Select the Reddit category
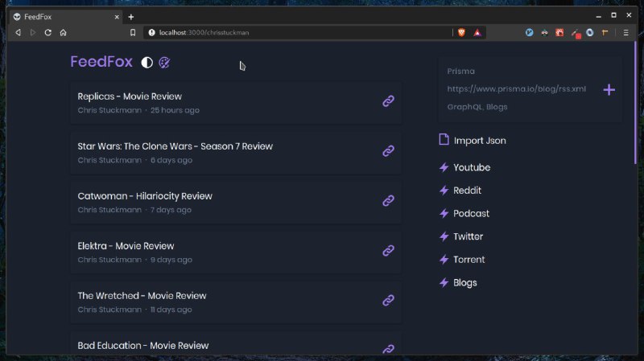 467,191
